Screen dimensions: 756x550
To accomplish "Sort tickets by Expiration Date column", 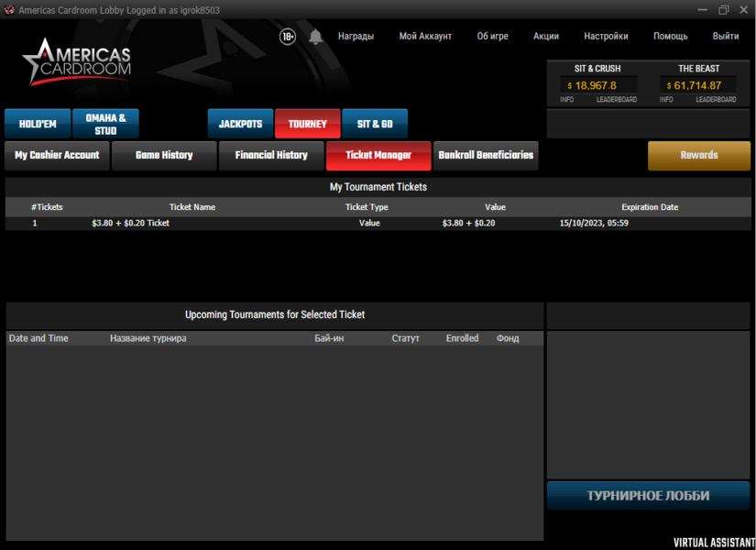I will 649,207.
